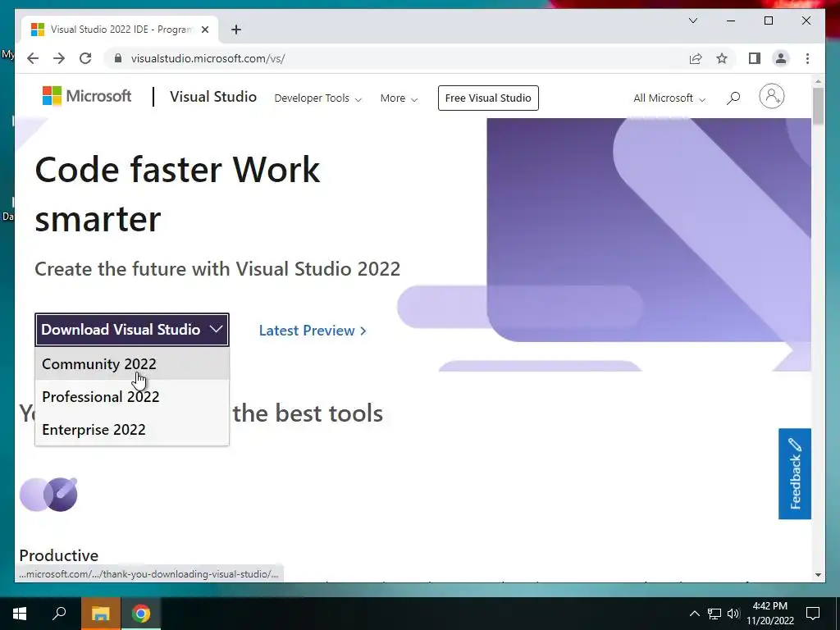This screenshot has height=630, width=840.
Task: Click the Free Visual Studio button
Action: [488, 98]
